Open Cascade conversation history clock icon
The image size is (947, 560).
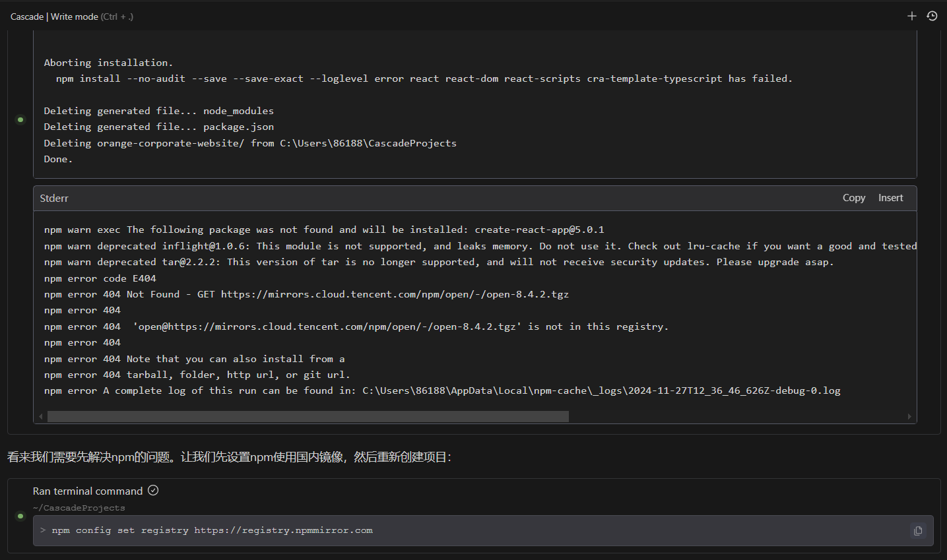(932, 16)
